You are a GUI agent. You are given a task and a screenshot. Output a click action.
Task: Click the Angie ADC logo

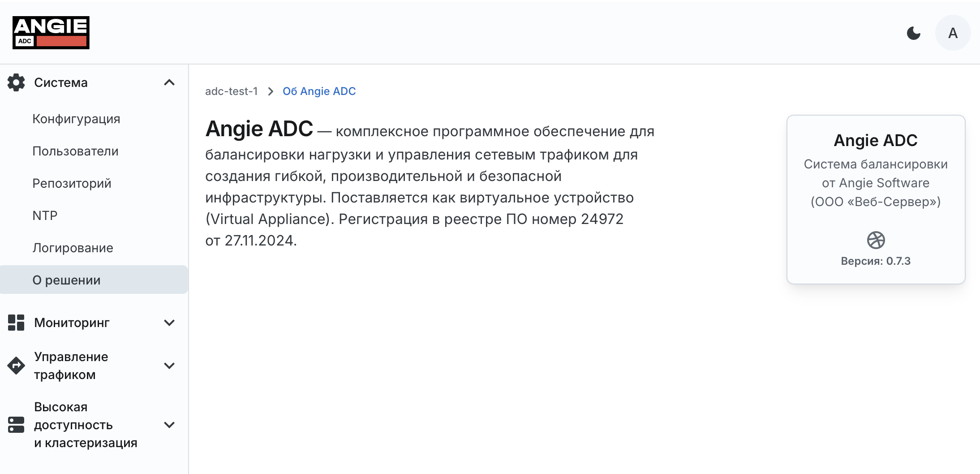[x=51, y=33]
